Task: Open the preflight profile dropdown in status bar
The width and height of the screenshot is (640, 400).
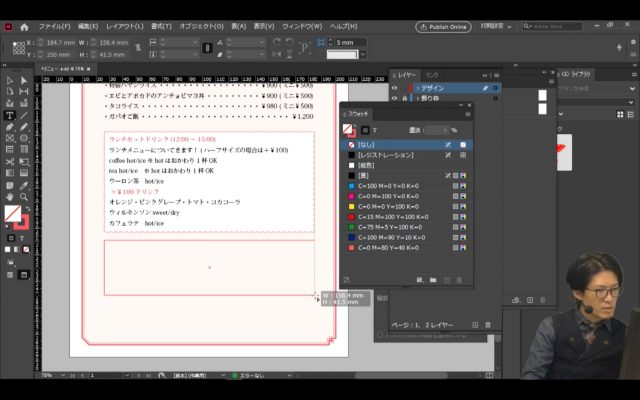Action: pyautogui.click(x=223, y=375)
